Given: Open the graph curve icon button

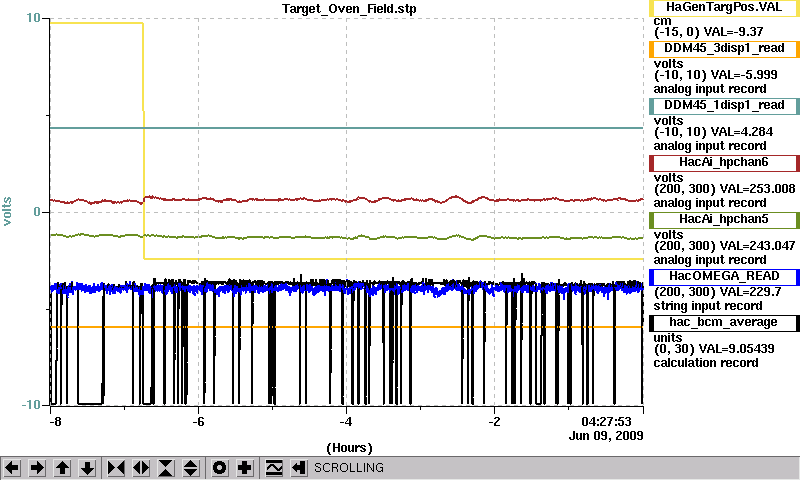Looking at the screenshot, I should 274,468.
